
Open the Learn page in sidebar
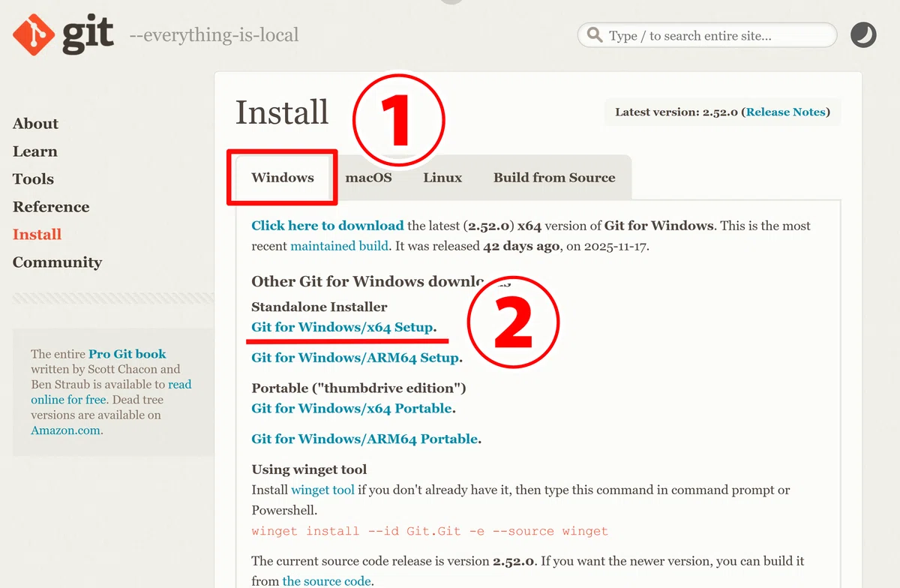(34, 151)
